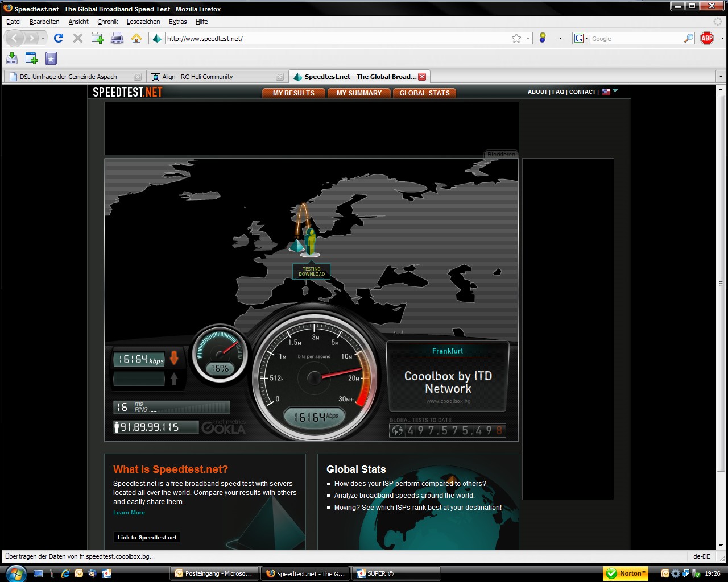Switch to Align - RC-Heli Community tab
The width and height of the screenshot is (728, 582).
coord(197,77)
